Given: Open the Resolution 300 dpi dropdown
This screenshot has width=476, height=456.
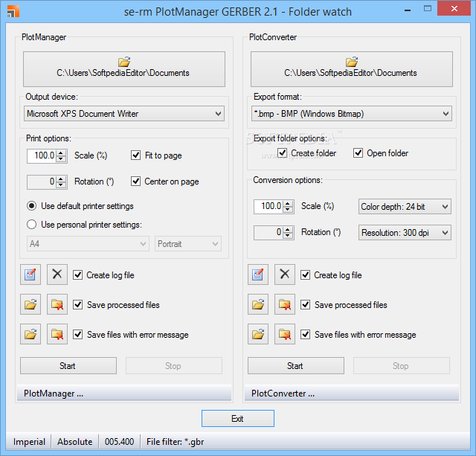Looking at the screenshot, I should click(405, 233).
